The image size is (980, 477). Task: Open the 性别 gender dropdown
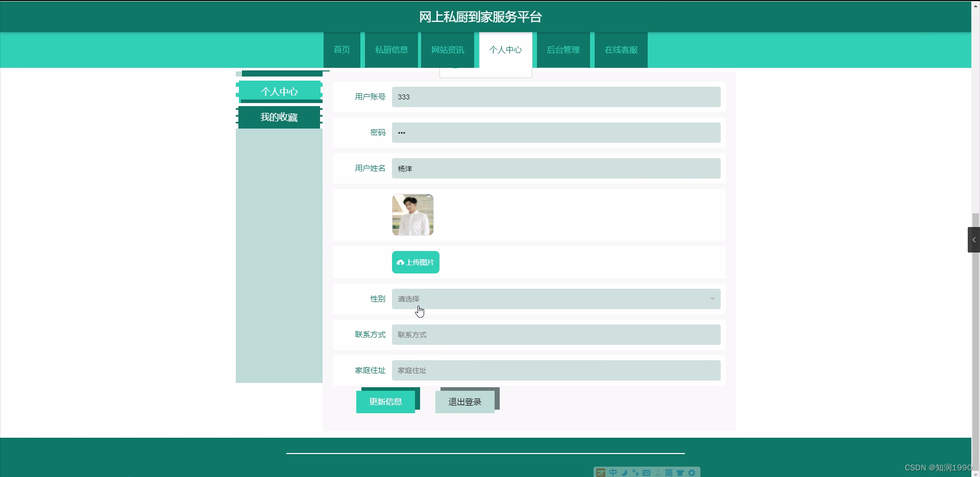[556, 298]
